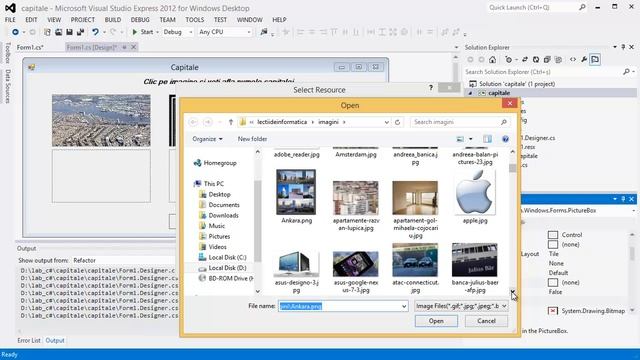640x360 pixels.
Task: Open the TOOLS menu
Action: pyautogui.click(x=195, y=20)
